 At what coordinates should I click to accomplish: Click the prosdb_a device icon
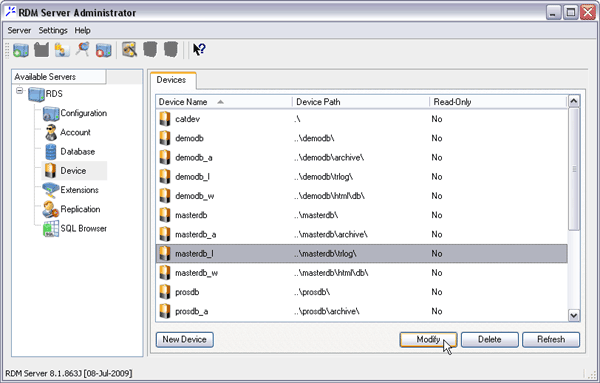click(165, 311)
